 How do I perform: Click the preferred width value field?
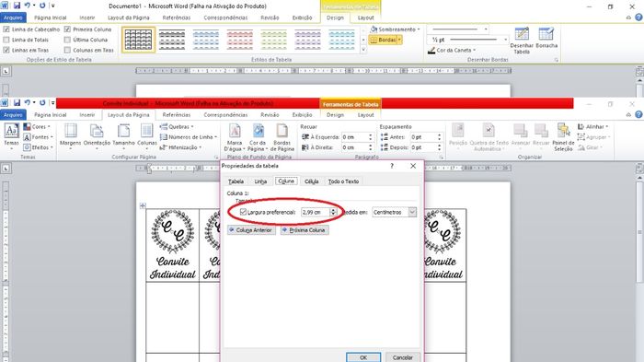click(315, 212)
